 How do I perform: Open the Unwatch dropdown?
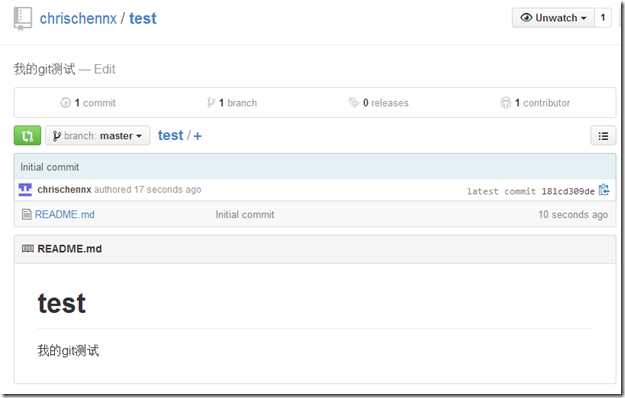[x=553, y=18]
